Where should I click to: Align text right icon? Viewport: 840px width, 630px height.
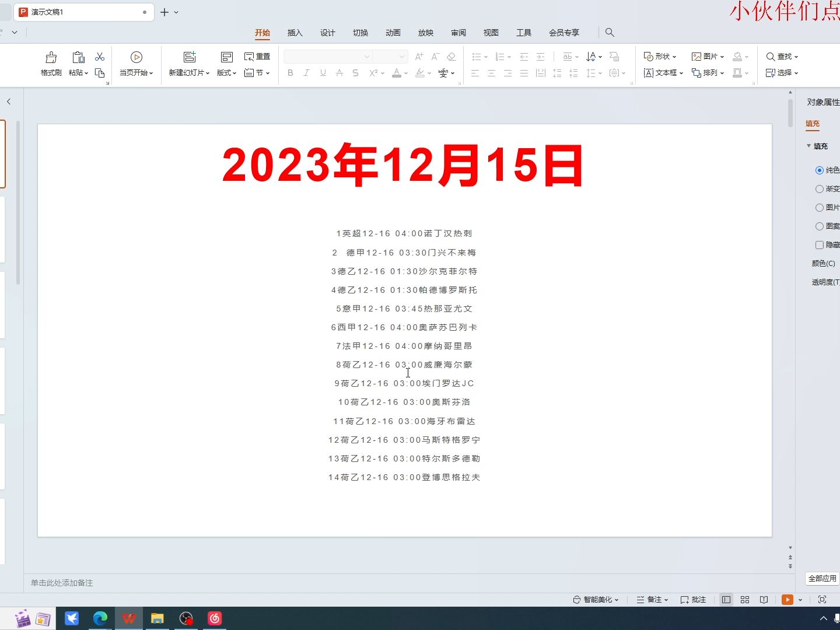pyautogui.click(x=508, y=73)
